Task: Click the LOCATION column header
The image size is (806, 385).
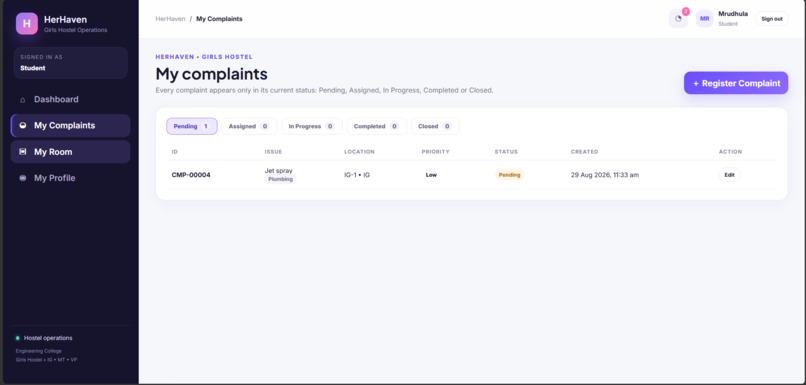Action: [x=359, y=152]
